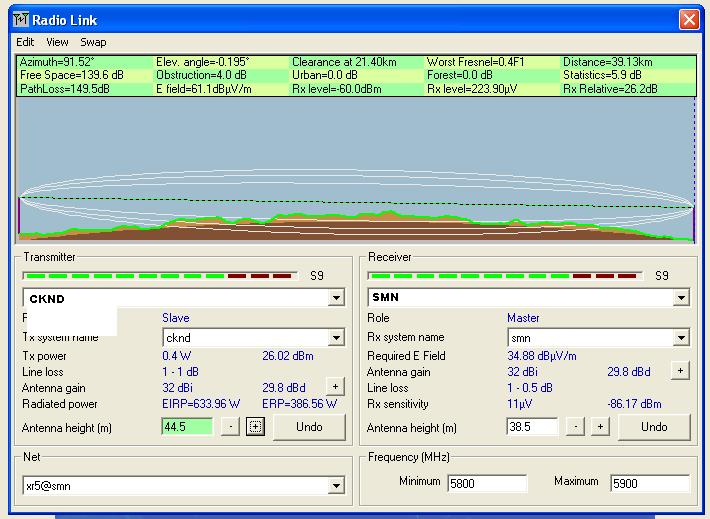Click the Urban=0.0 dB readout
The height and width of the screenshot is (519, 710).
(x=325, y=75)
